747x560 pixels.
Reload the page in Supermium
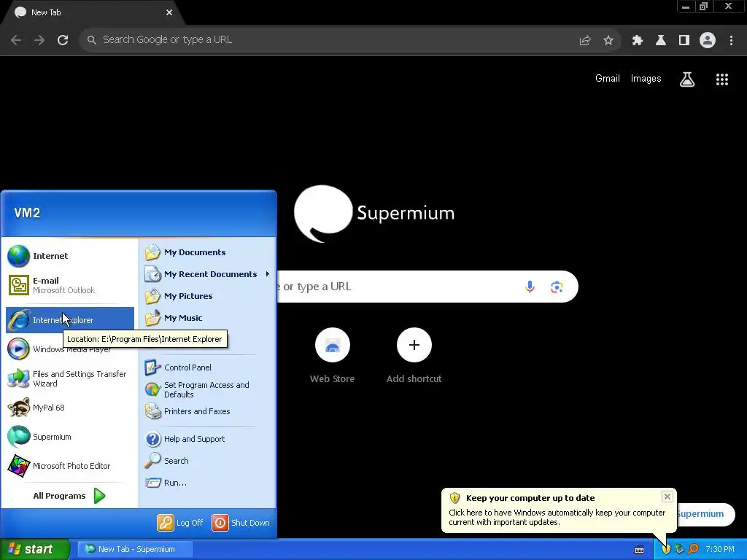pyautogui.click(x=63, y=40)
